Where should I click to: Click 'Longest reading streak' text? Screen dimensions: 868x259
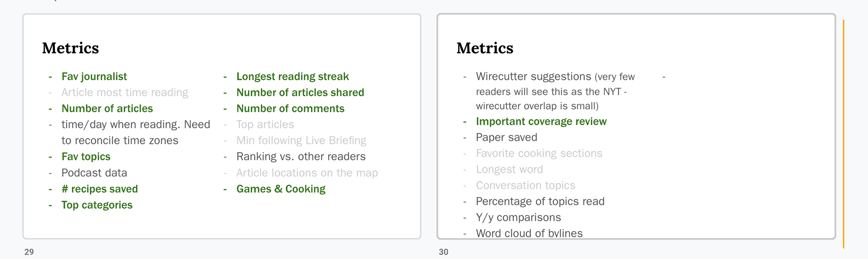(x=292, y=76)
